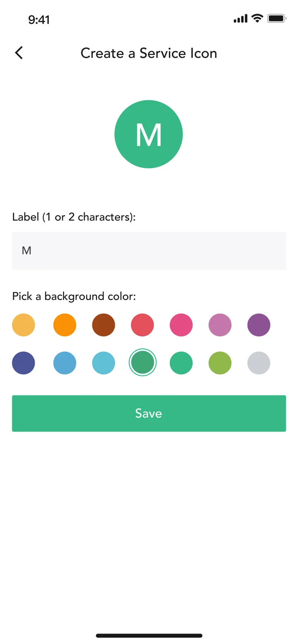Tap the green M service icon preview
The image size is (298, 644).
coord(149,134)
